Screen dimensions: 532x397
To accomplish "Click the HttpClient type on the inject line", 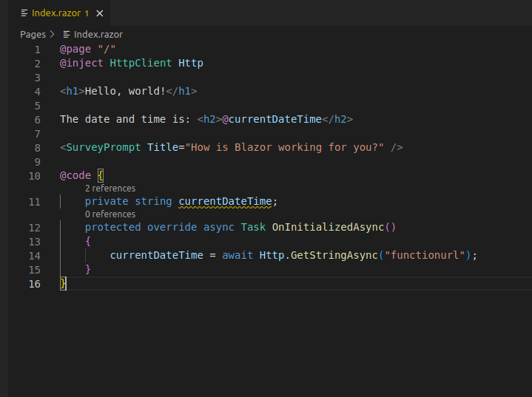I will (141, 63).
